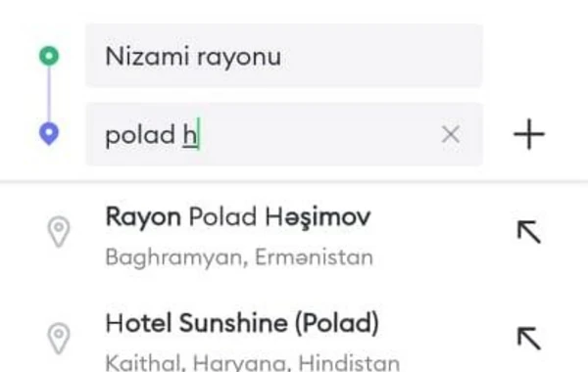Focus the Nizami rayonu origin field
This screenshot has width=588, height=372.
[284, 56]
